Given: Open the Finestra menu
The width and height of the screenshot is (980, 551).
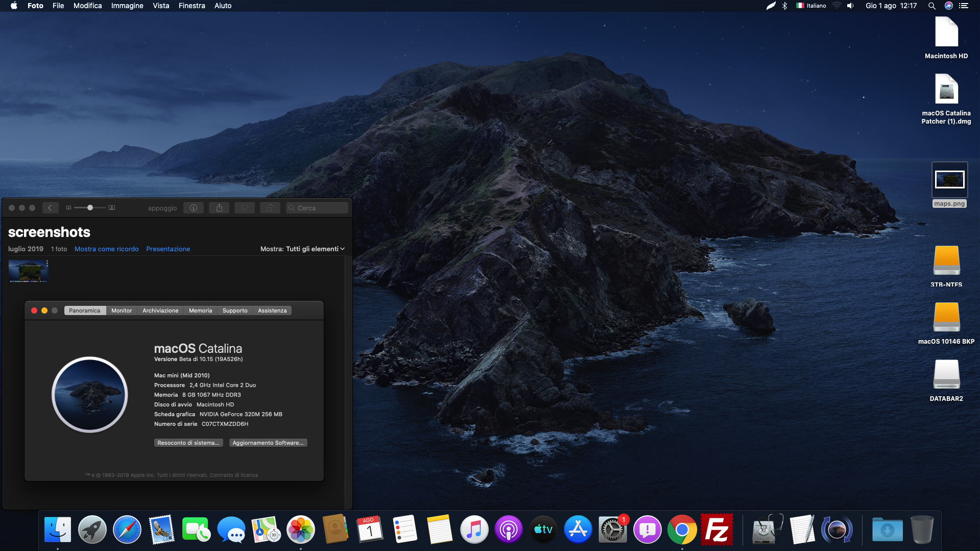Looking at the screenshot, I should tap(192, 6).
